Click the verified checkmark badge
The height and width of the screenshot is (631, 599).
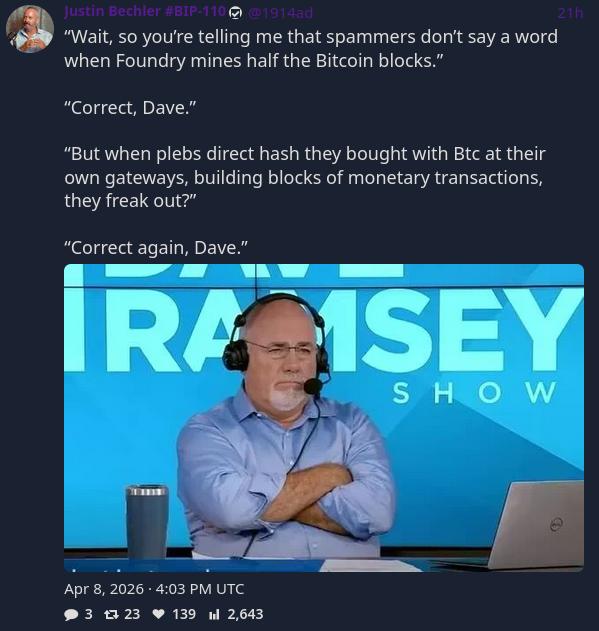(x=235, y=13)
